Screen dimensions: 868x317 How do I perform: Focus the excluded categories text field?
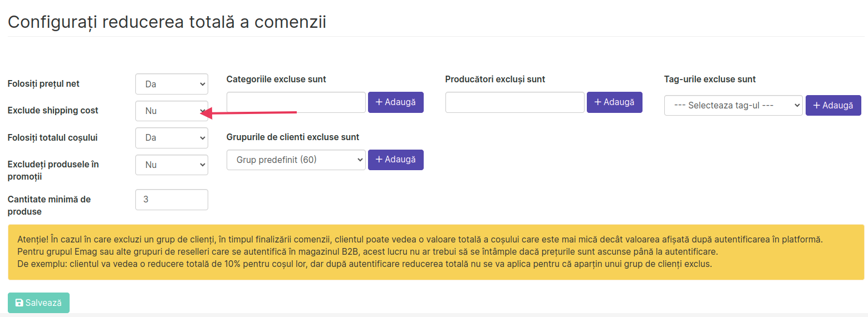[296, 102]
